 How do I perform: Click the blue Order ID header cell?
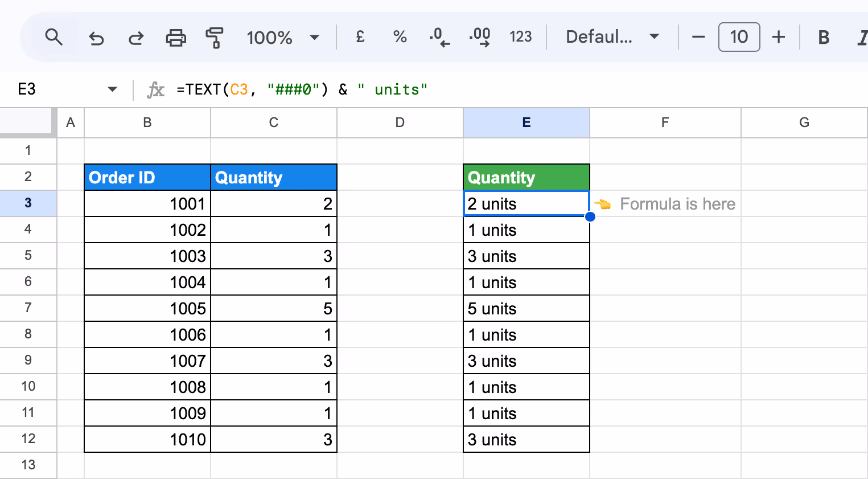pos(147,177)
